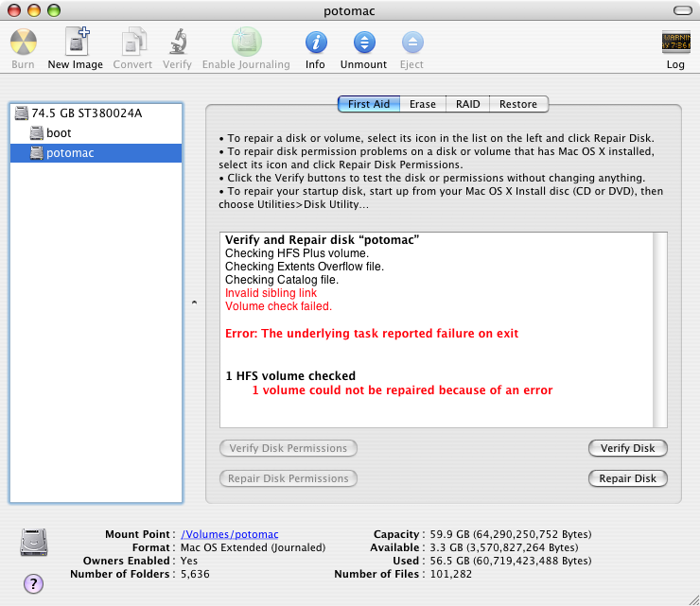
Task: Click the 'Invalid sibling link' error line
Action: (x=271, y=293)
